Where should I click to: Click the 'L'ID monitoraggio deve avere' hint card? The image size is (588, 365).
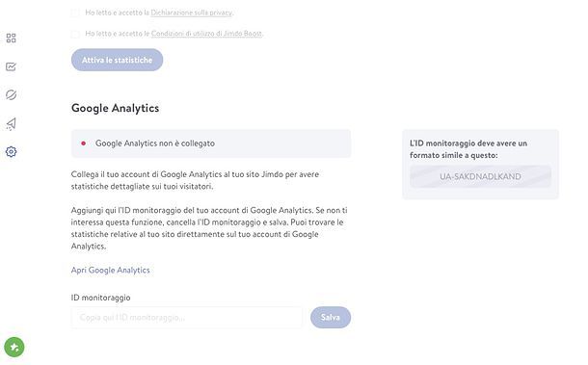(480, 164)
